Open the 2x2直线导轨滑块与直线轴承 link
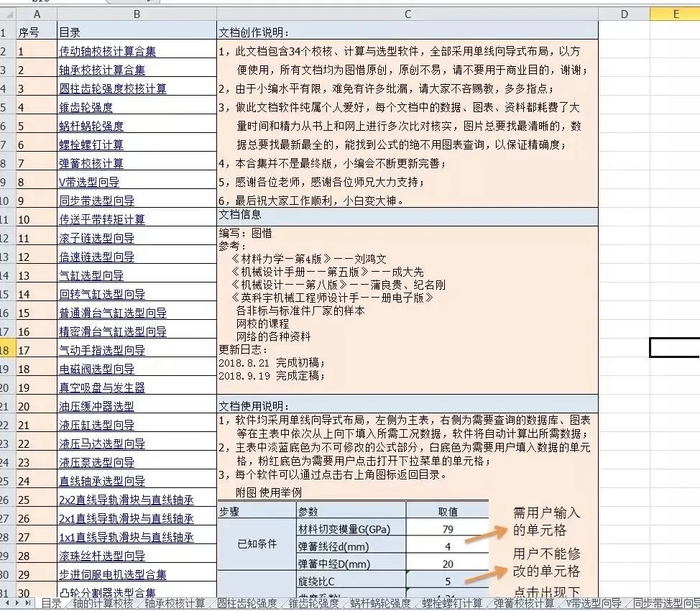Screen dimensions: 700x611 [x=126, y=500]
